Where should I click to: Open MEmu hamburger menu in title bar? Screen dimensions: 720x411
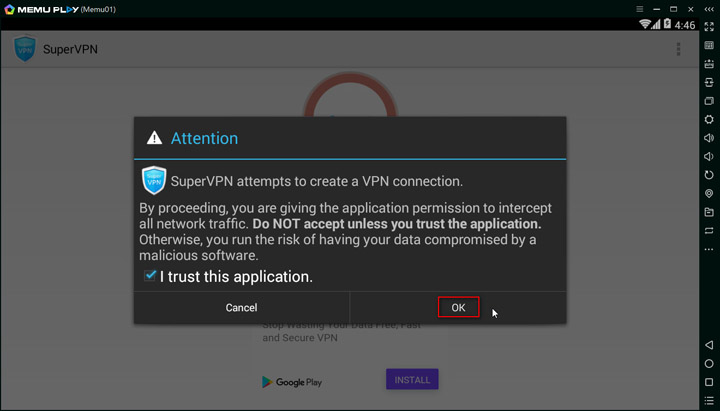pos(640,9)
